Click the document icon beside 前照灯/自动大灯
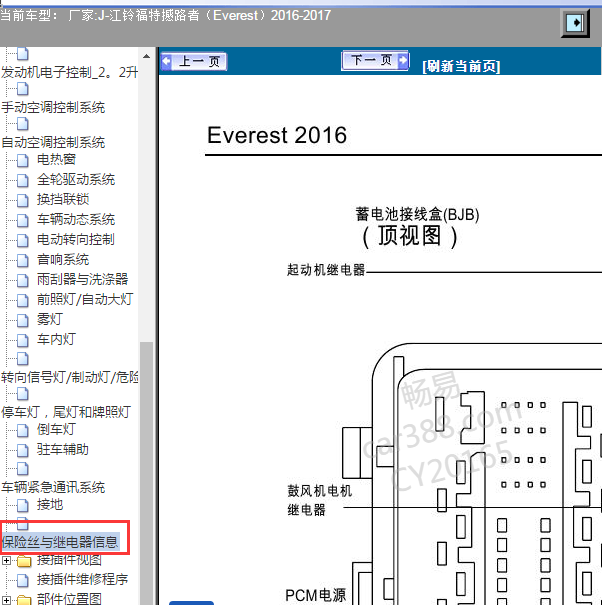602x605 pixels. point(23,300)
